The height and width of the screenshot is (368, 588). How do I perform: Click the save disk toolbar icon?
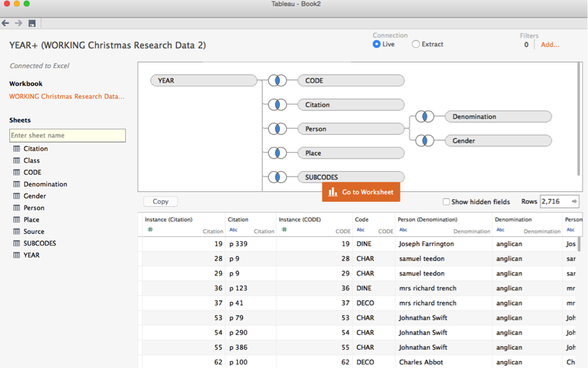(x=32, y=23)
